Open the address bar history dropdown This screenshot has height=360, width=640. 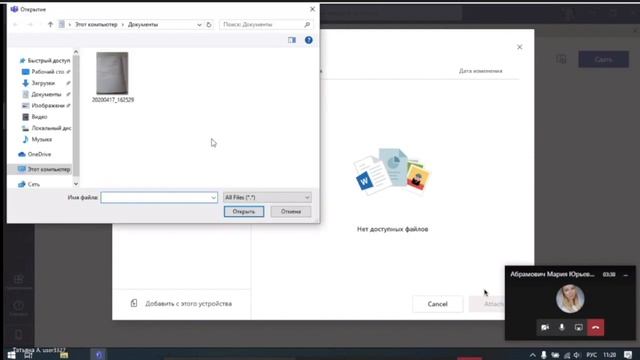click(199, 24)
